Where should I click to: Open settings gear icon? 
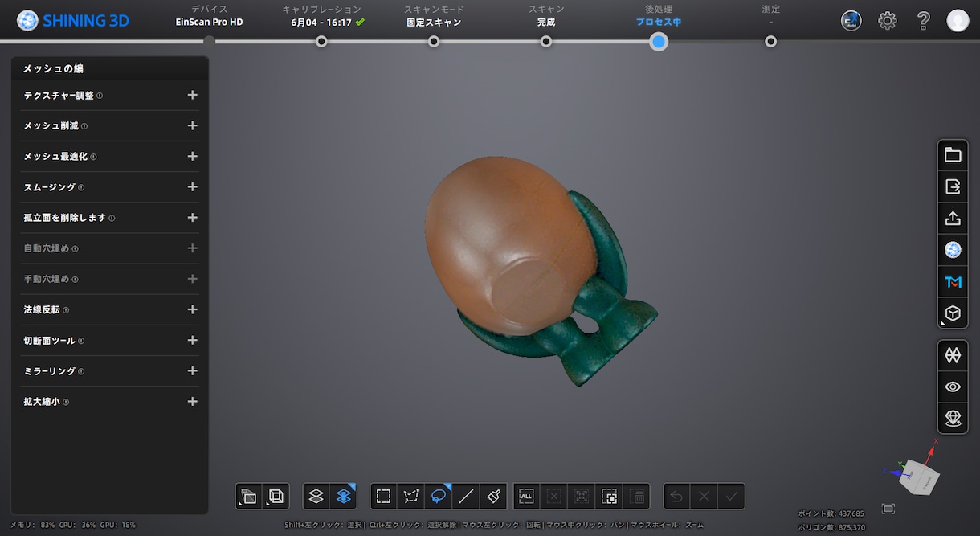click(888, 21)
